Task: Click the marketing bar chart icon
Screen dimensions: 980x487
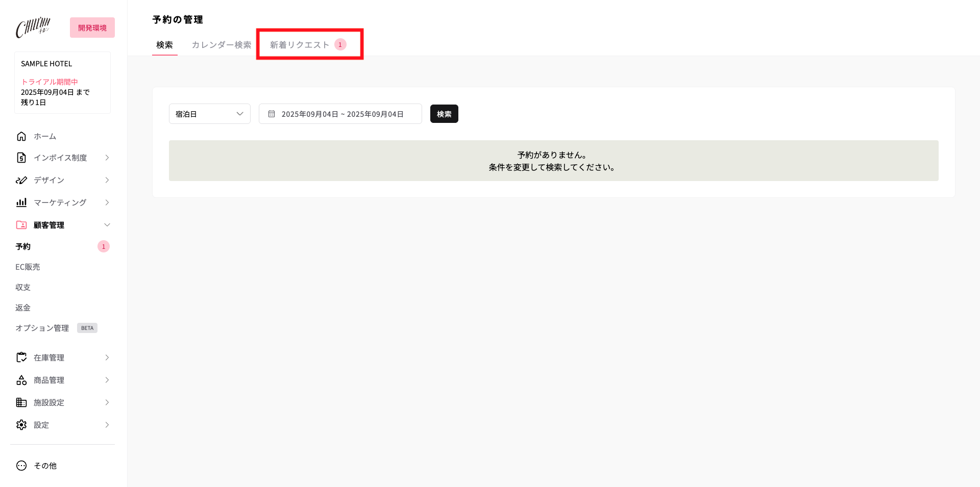Action: [21, 202]
